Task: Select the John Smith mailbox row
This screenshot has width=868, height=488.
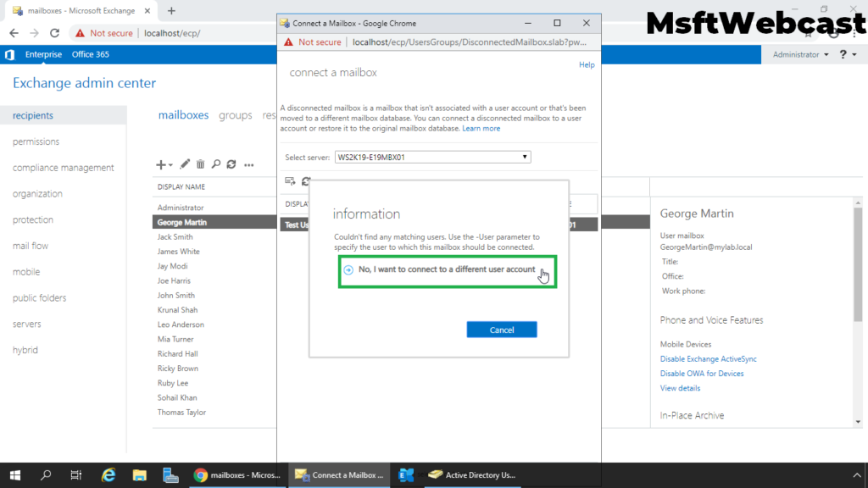Action: 214,296
